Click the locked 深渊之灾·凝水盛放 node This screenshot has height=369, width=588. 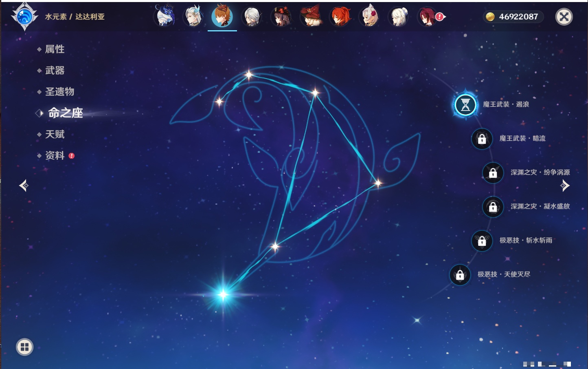tap(493, 207)
